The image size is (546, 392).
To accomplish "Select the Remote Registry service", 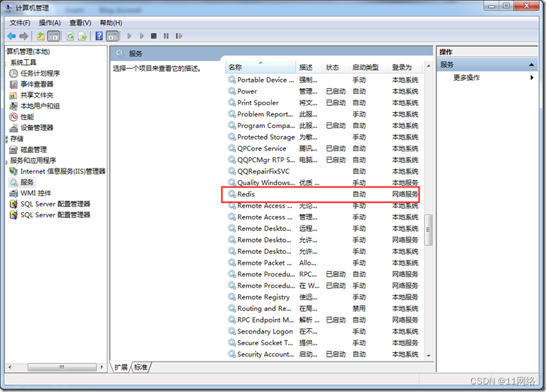I will pyautogui.click(x=324, y=297).
